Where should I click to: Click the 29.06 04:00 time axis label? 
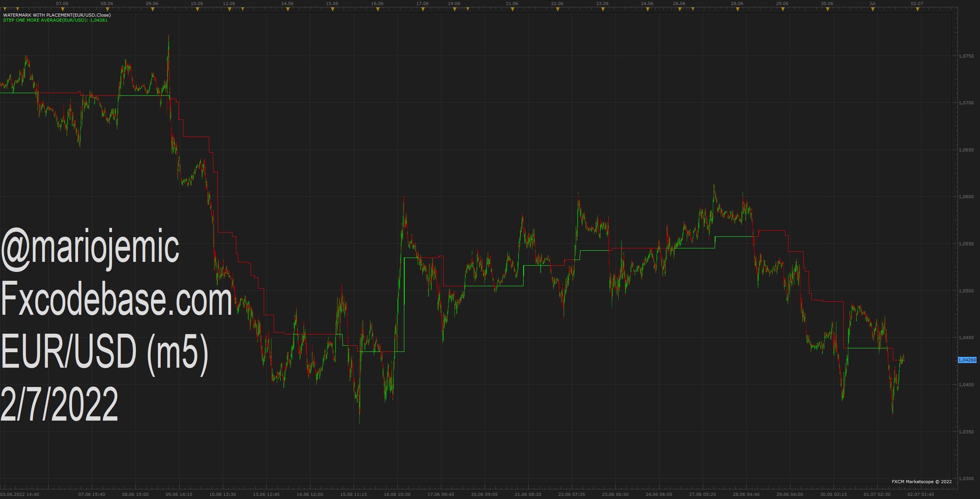pos(790,494)
